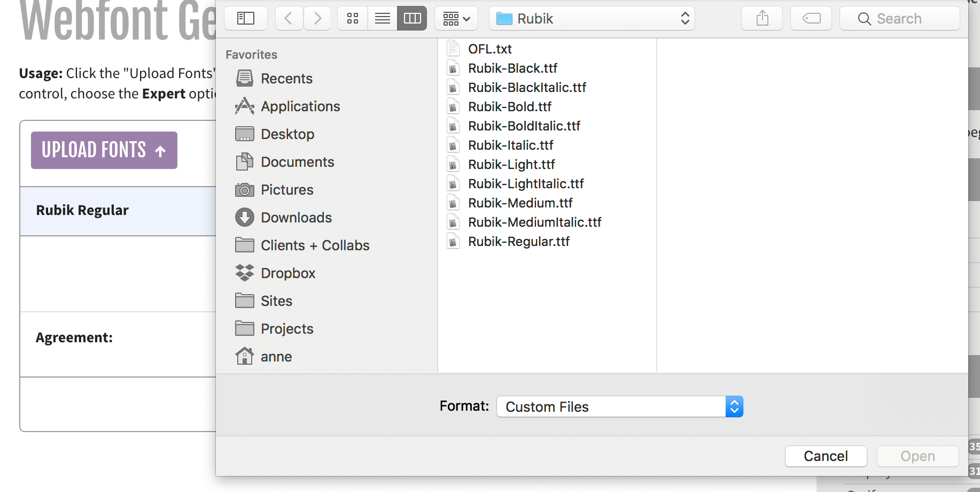The image size is (980, 492).
Task: Open Sites folder in the sidebar
Action: [264, 301]
